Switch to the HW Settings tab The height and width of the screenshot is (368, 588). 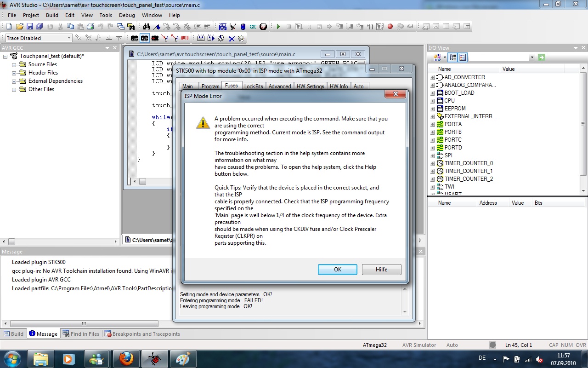pyautogui.click(x=310, y=86)
